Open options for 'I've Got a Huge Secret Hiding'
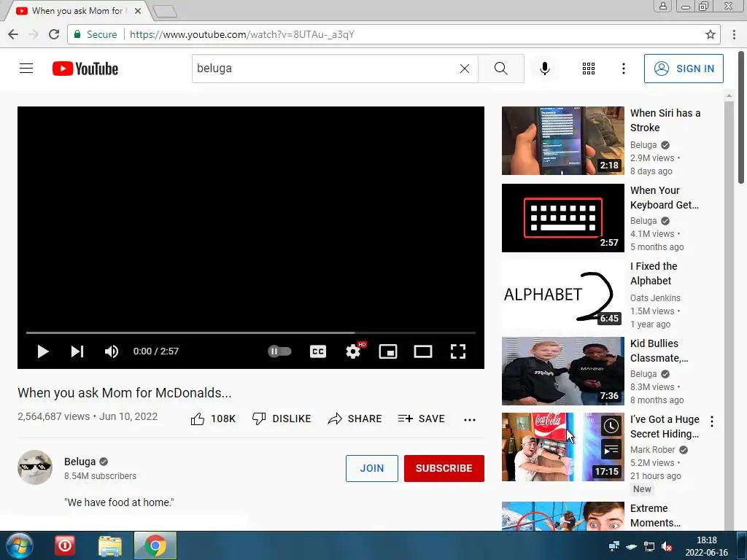 coord(712,421)
